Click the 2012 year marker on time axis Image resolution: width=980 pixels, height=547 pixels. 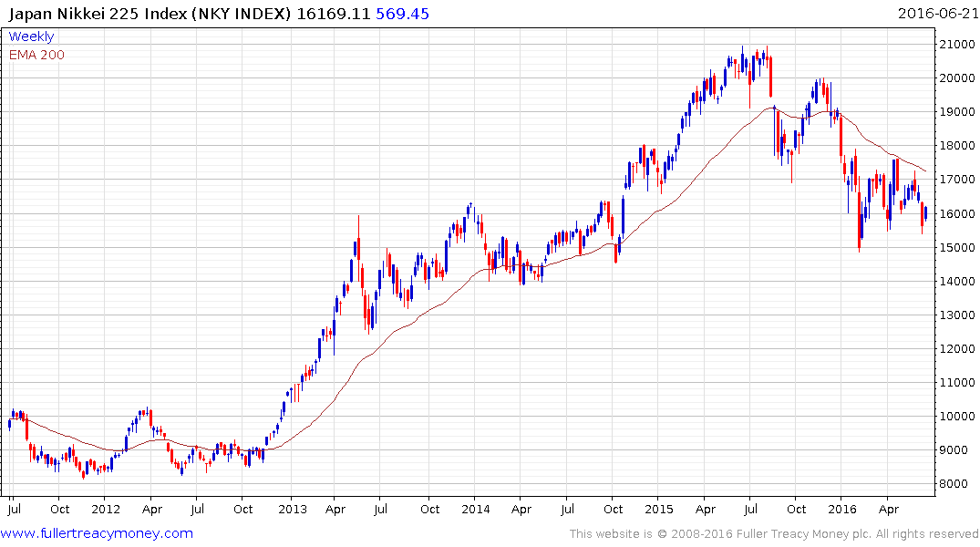pyautogui.click(x=106, y=509)
